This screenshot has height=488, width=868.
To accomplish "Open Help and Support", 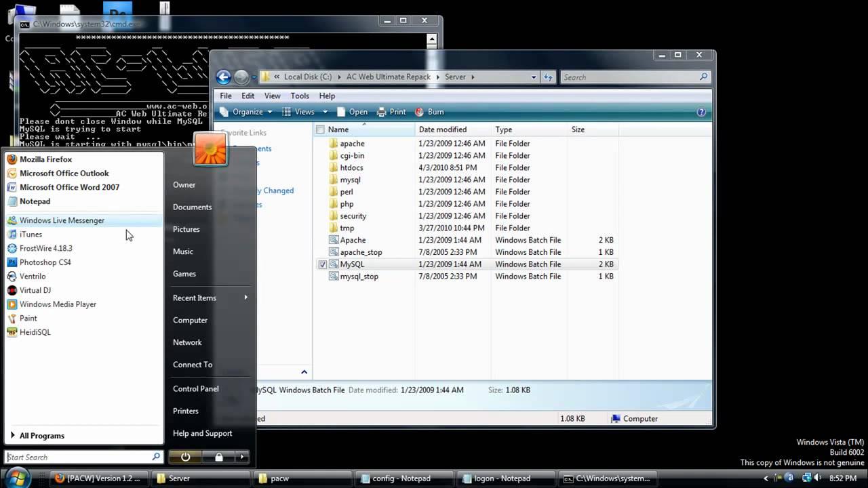I will coord(202,433).
